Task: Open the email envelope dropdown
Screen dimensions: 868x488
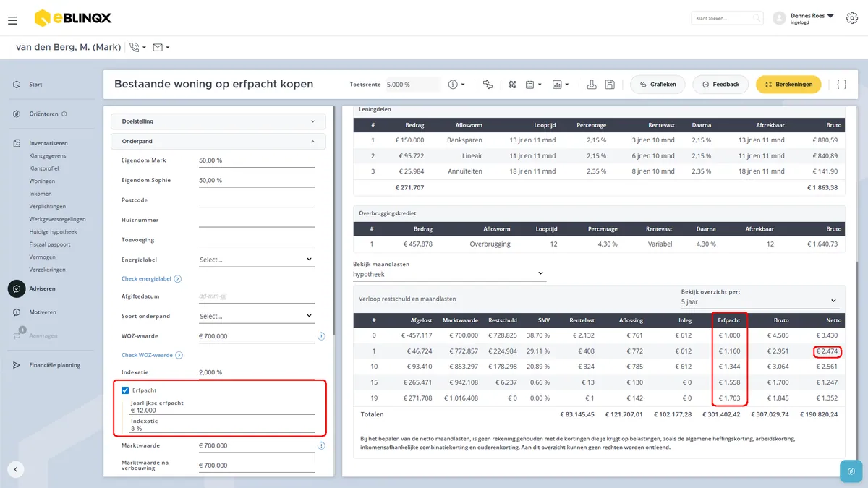Action: (161, 48)
